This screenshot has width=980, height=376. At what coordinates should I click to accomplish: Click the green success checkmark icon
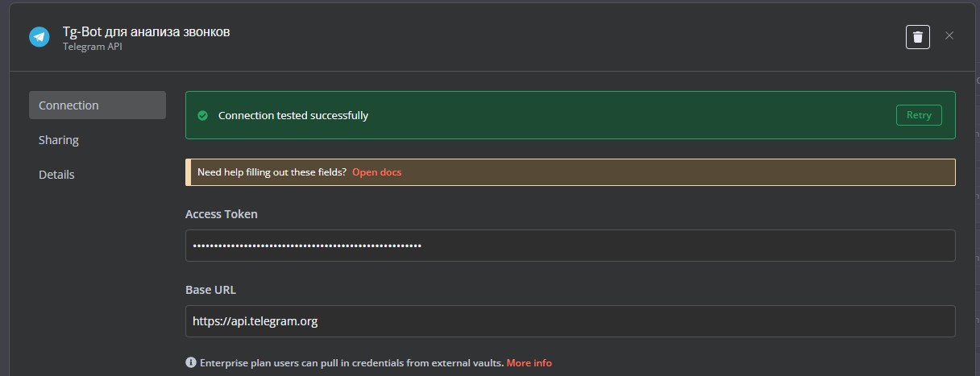coord(203,115)
